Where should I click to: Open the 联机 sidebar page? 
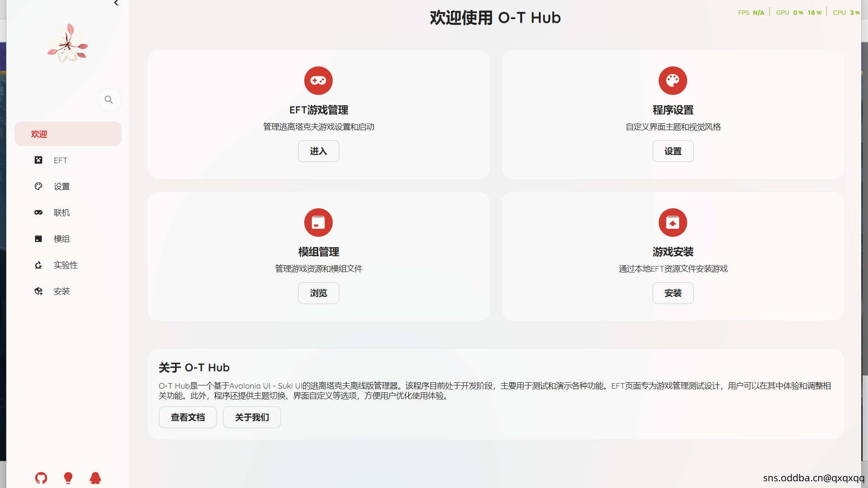pyautogui.click(x=68, y=213)
